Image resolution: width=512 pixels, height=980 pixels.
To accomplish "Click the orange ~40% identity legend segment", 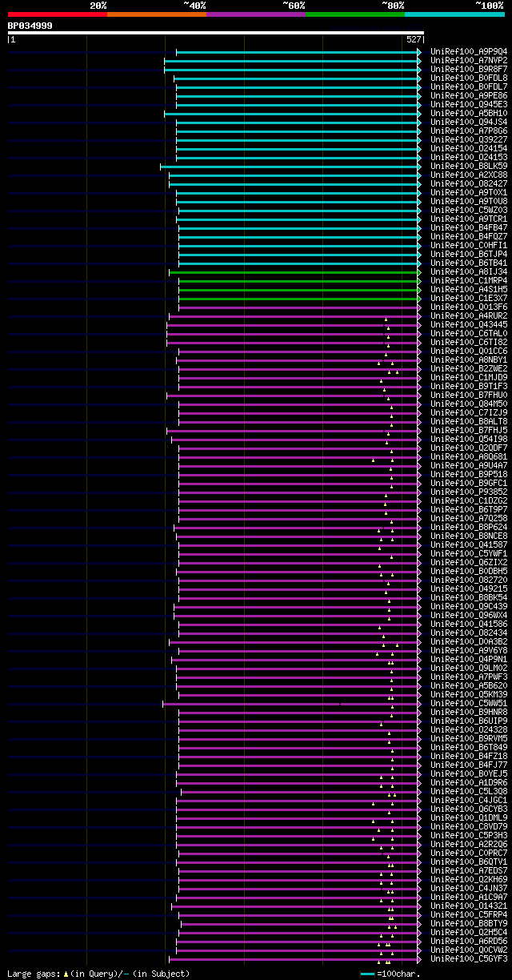I will tap(156, 14).
